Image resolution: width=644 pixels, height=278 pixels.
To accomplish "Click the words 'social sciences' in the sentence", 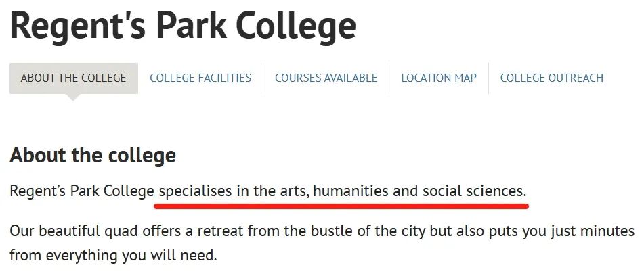I will click(475, 191).
